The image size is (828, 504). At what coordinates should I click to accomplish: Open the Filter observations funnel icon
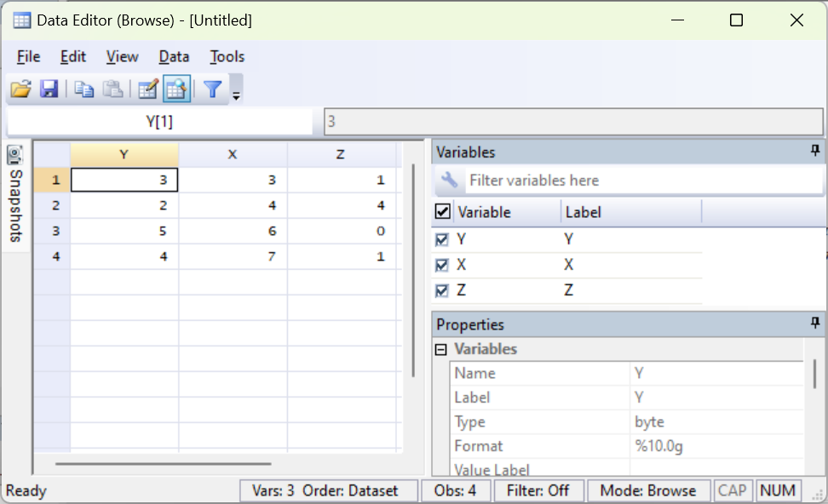click(213, 89)
